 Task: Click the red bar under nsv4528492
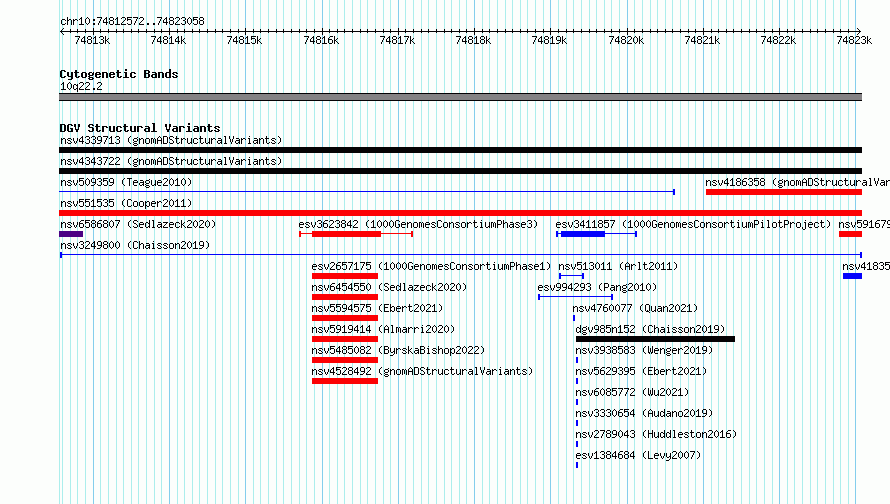[345, 381]
